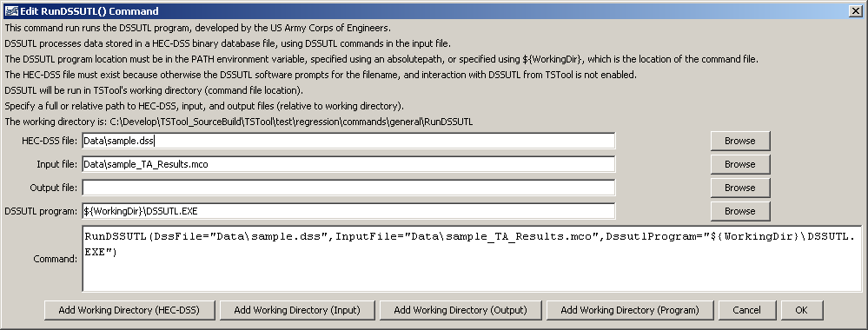The height and width of the screenshot is (330, 868).
Task: Add Working Directory to HEC-DSS path
Action: pos(129,310)
